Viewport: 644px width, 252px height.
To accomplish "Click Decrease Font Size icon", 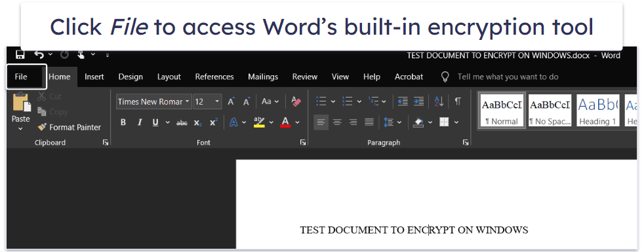I will pyautogui.click(x=247, y=101).
